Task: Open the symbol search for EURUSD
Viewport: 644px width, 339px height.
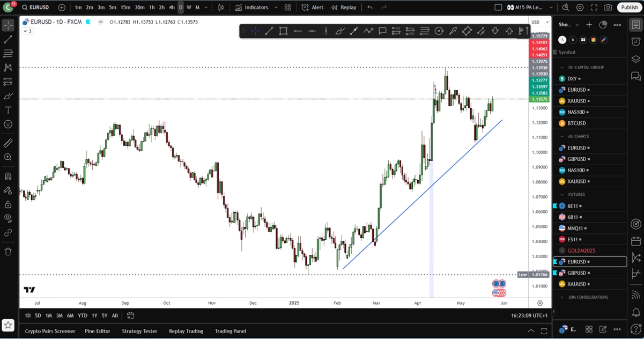Action: pyautogui.click(x=35, y=8)
